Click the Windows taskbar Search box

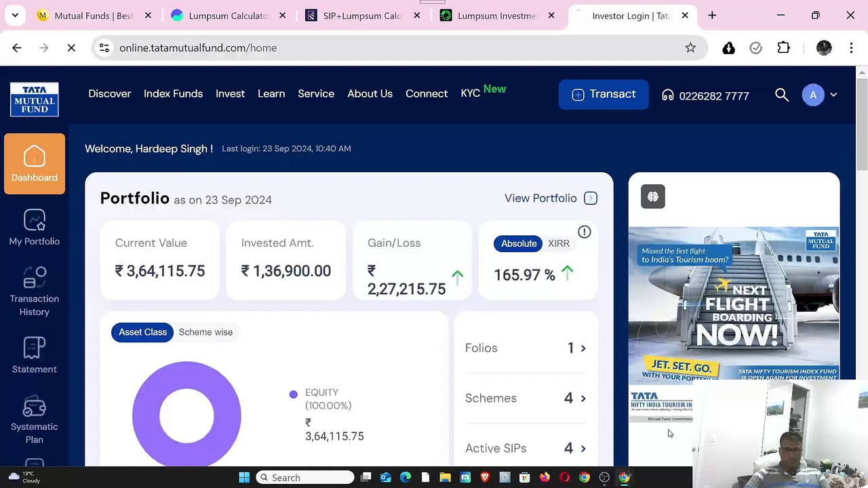[x=304, y=478]
